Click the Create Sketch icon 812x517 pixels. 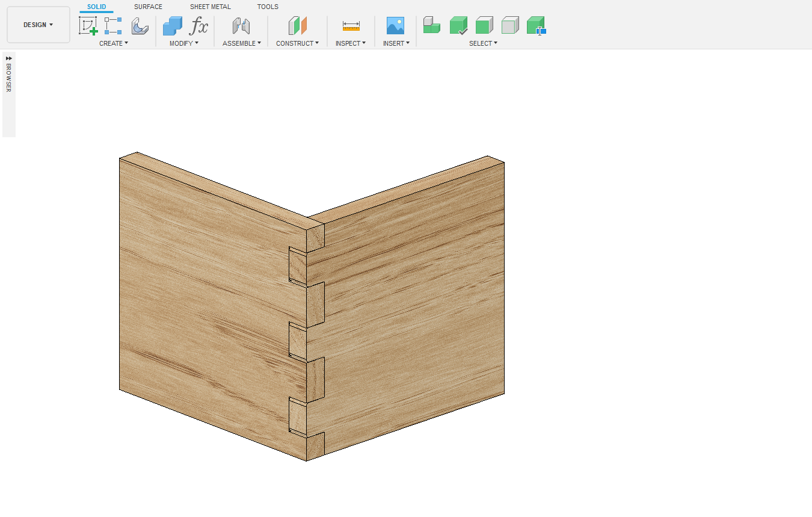pyautogui.click(x=88, y=26)
